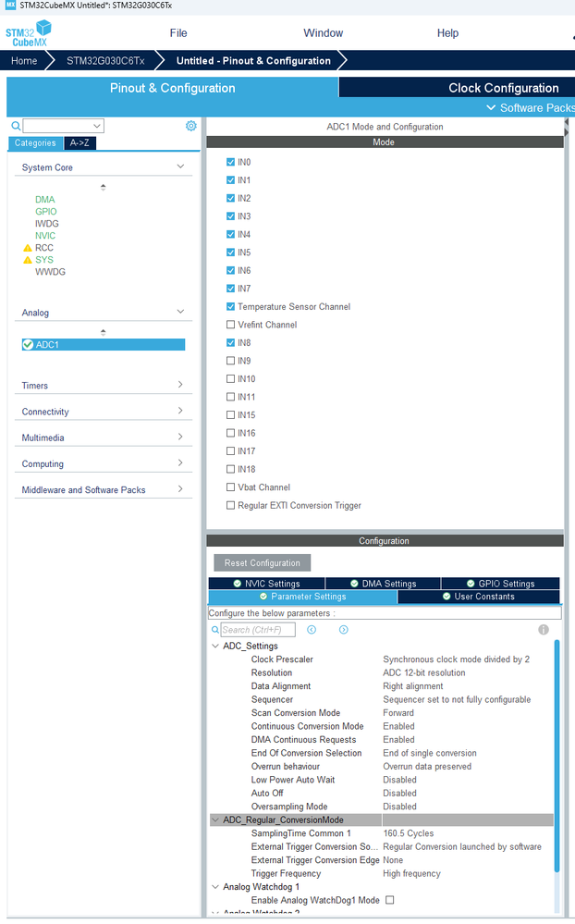Click the Reset Configuration button
The image size is (575, 924).
point(263,562)
